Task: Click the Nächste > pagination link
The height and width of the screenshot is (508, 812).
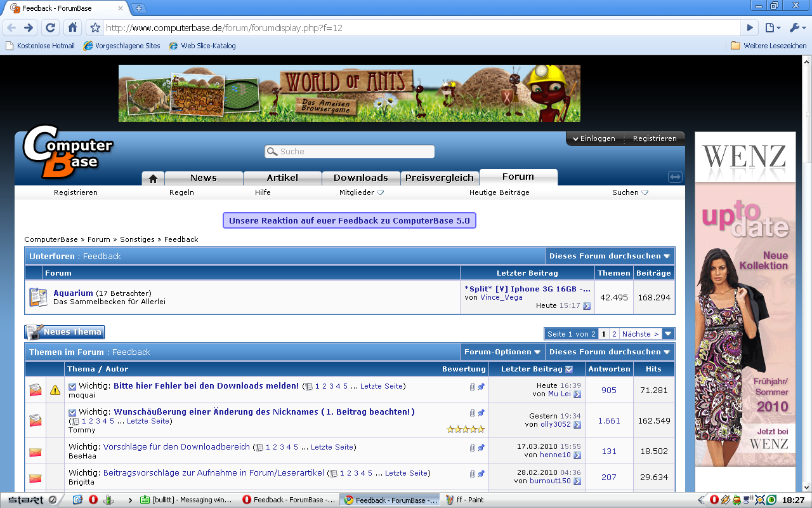Action: point(640,334)
